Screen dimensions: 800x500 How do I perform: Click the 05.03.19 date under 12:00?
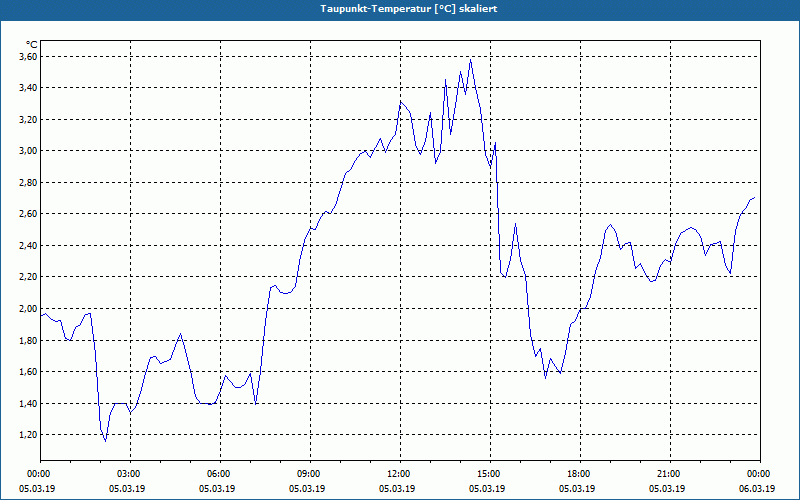click(x=397, y=489)
